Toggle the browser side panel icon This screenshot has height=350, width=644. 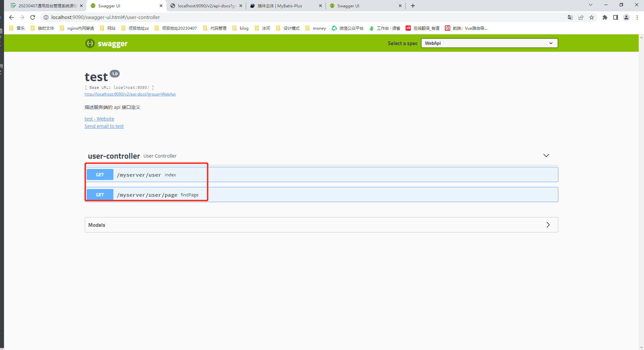click(616, 17)
